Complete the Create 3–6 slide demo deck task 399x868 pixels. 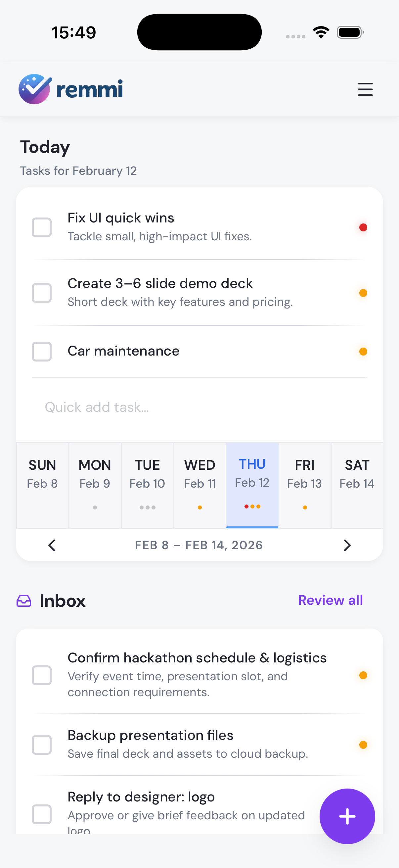pos(42,293)
